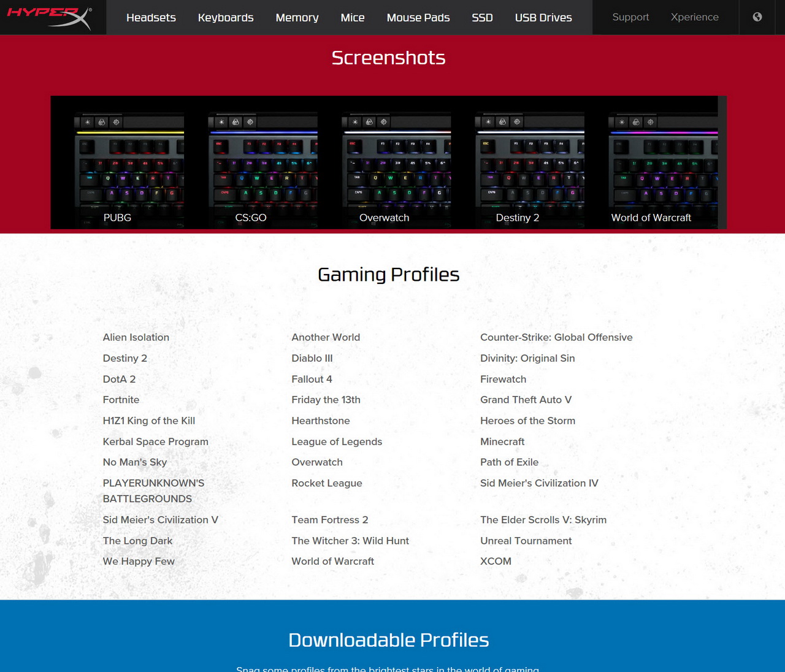
Task: Open the Memory menu
Action: click(x=297, y=18)
